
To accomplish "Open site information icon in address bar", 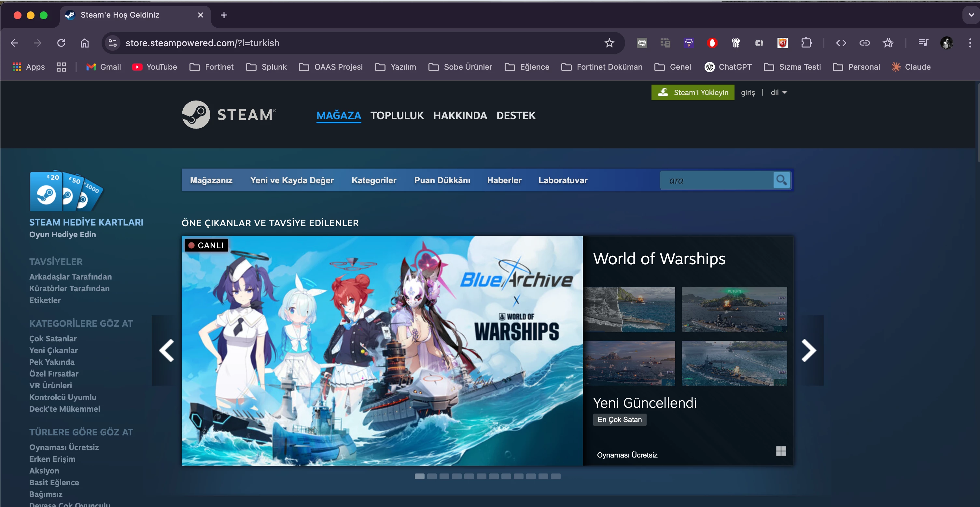I will pyautogui.click(x=113, y=43).
